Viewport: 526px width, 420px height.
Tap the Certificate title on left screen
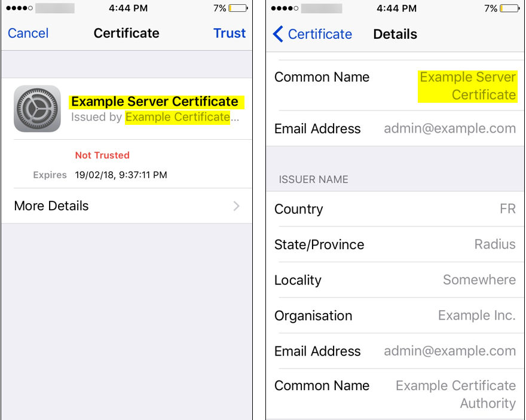[127, 33]
